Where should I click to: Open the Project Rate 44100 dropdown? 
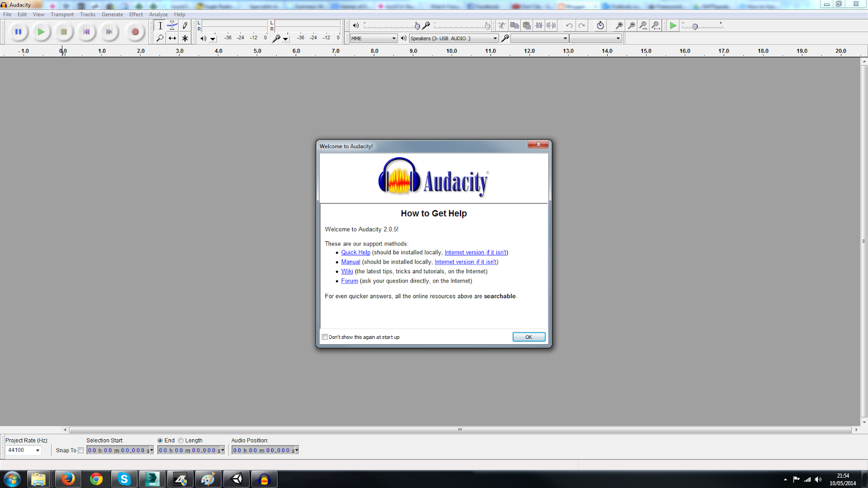[23, 450]
